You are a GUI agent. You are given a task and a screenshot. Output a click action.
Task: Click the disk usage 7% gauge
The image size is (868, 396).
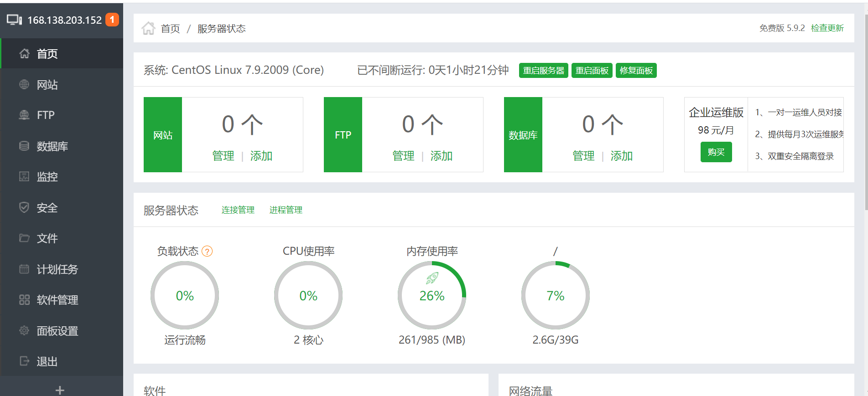(556, 295)
